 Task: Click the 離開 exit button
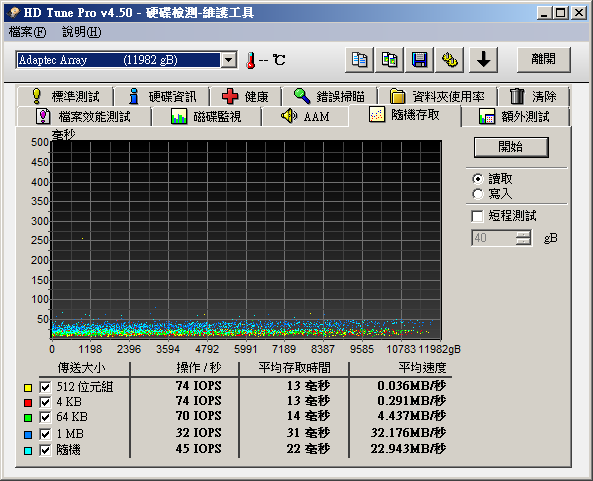click(x=543, y=59)
